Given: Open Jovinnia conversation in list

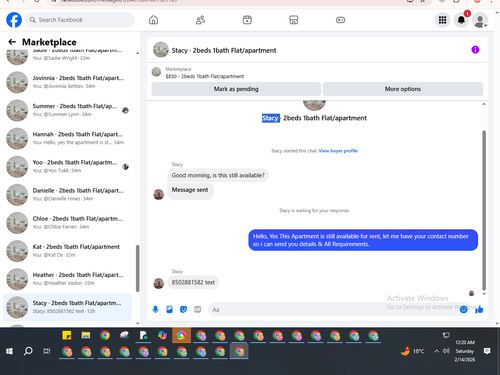Looking at the screenshot, I should (67, 82).
